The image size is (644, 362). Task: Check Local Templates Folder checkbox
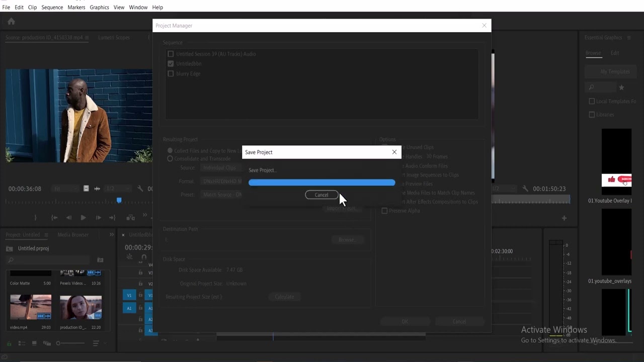(x=592, y=102)
